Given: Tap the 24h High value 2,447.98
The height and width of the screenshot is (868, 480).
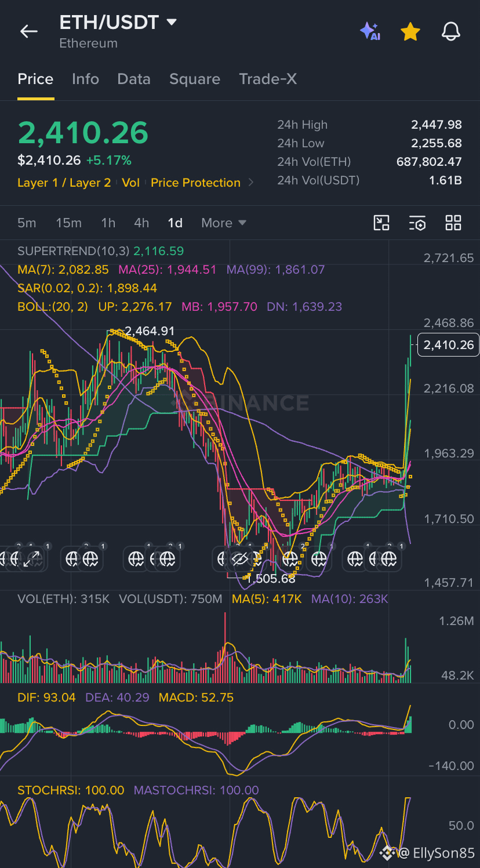Looking at the screenshot, I should pos(437,125).
